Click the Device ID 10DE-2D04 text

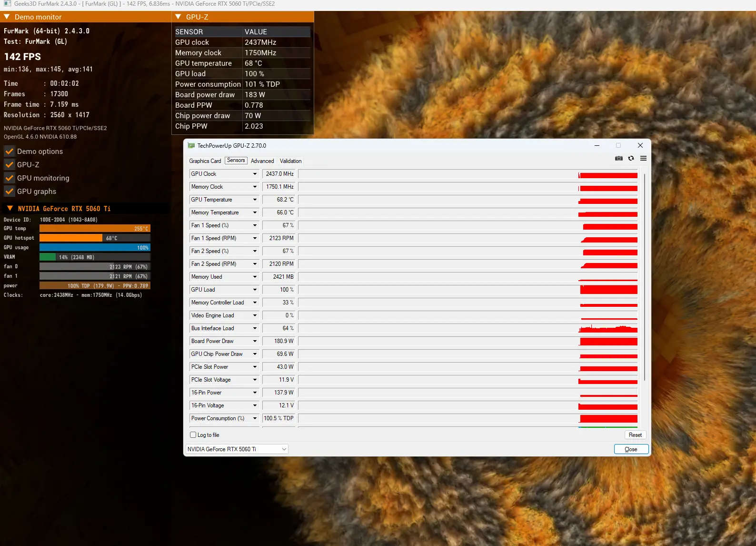point(69,220)
